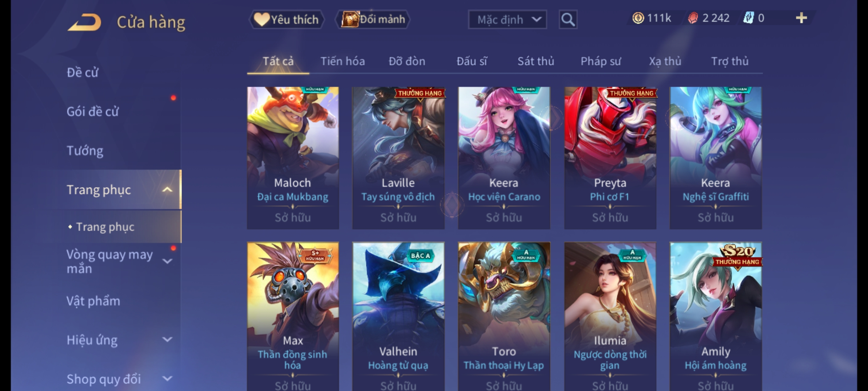This screenshot has height=391, width=868.
Task: Open search with the magnifier icon
Action: [x=568, y=20]
